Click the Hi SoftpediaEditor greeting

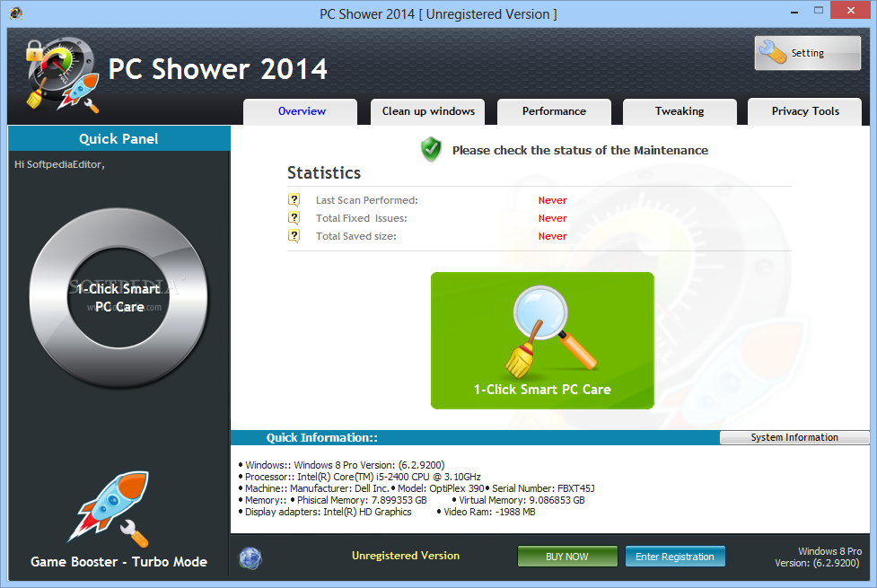coord(59,164)
